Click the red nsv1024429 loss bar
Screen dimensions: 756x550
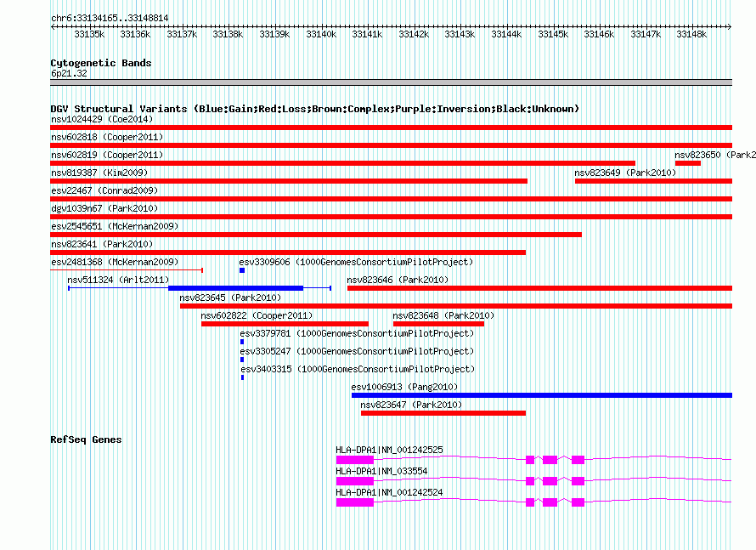391,128
